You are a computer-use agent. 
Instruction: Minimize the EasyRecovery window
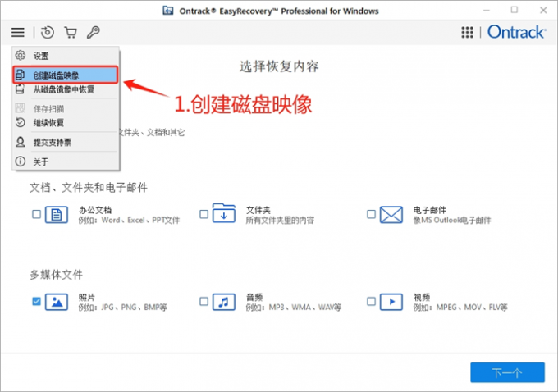[487, 11]
